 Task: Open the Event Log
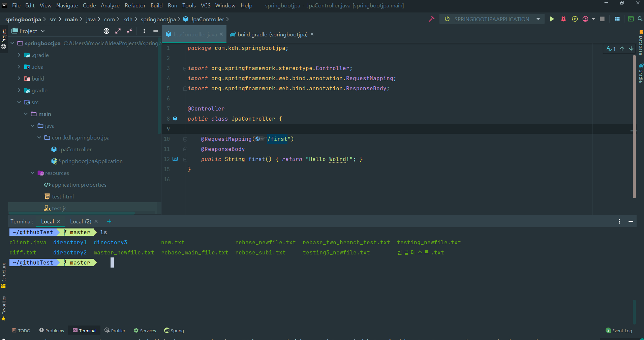pyautogui.click(x=619, y=331)
